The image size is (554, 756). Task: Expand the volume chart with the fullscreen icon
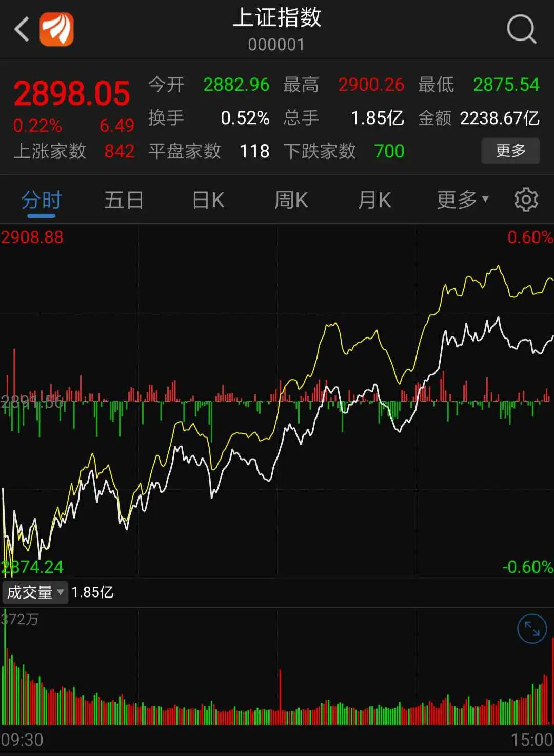pos(531,627)
